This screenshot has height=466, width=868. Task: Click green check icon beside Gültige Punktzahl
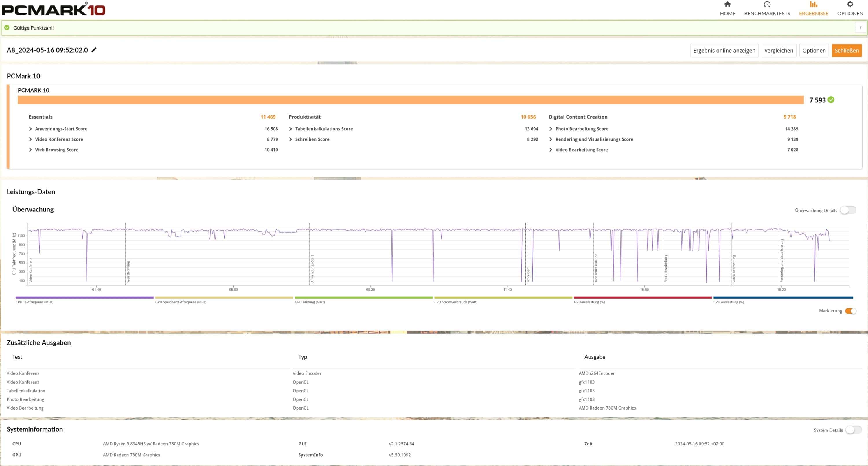(7, 28)
